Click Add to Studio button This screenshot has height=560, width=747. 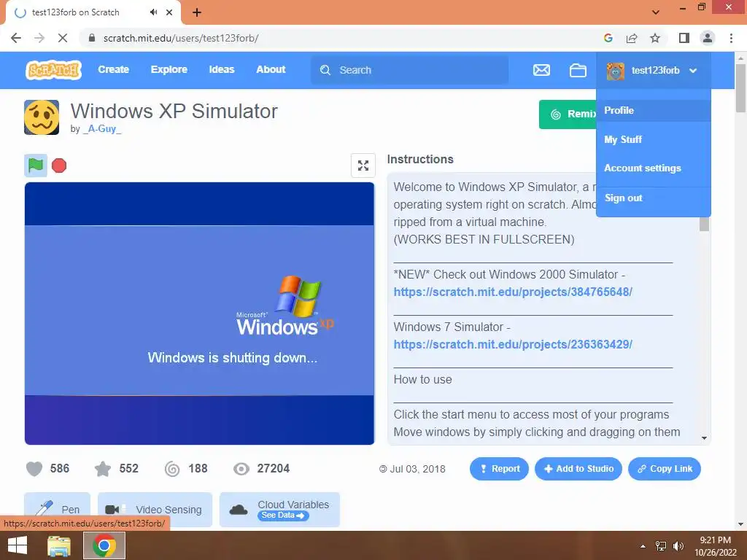pos(578,469)
